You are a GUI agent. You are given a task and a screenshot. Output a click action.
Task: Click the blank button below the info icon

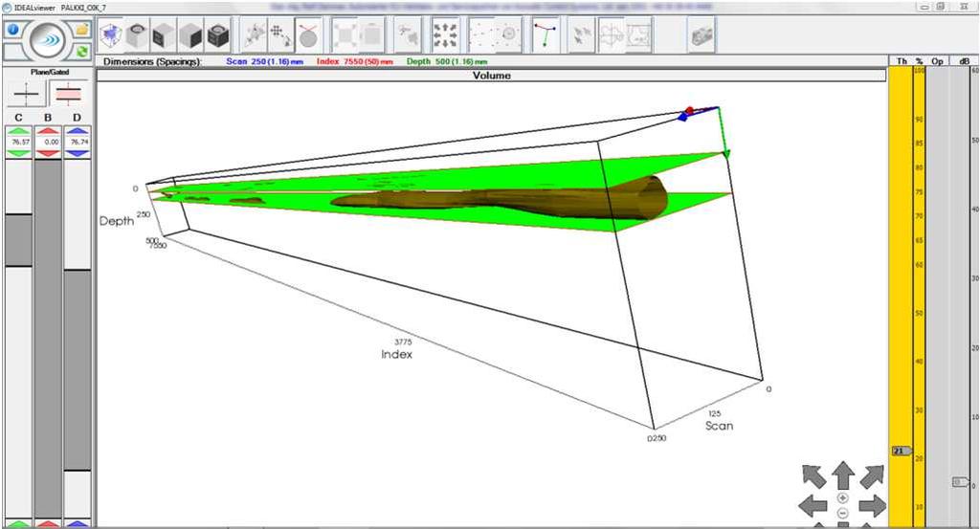13,52
